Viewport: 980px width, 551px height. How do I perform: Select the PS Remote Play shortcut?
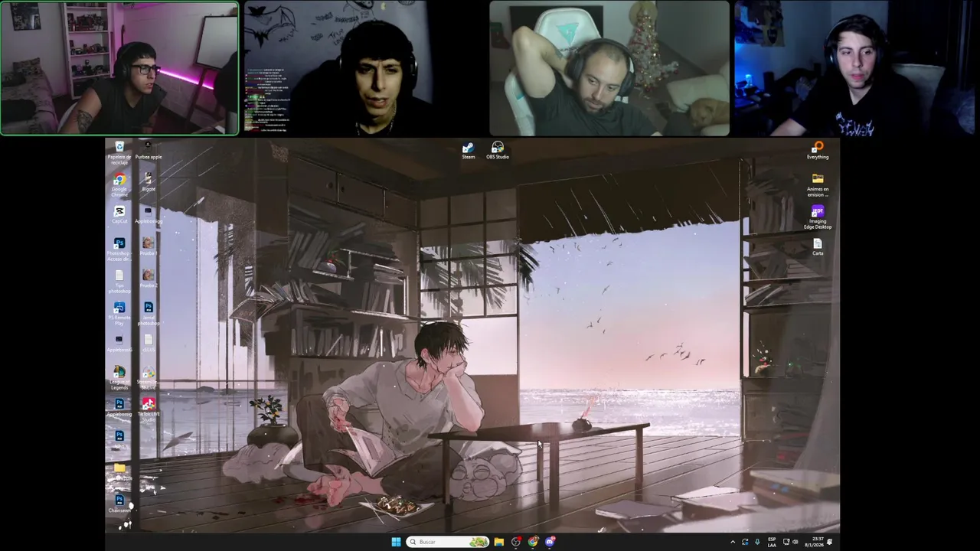tap(119, 313)
